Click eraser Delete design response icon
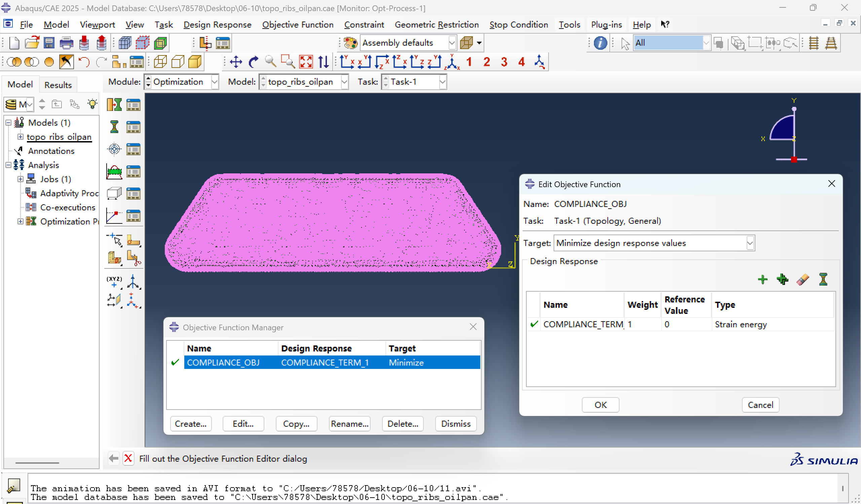Screen dimensions: 861x504 (x=802, y=280)
